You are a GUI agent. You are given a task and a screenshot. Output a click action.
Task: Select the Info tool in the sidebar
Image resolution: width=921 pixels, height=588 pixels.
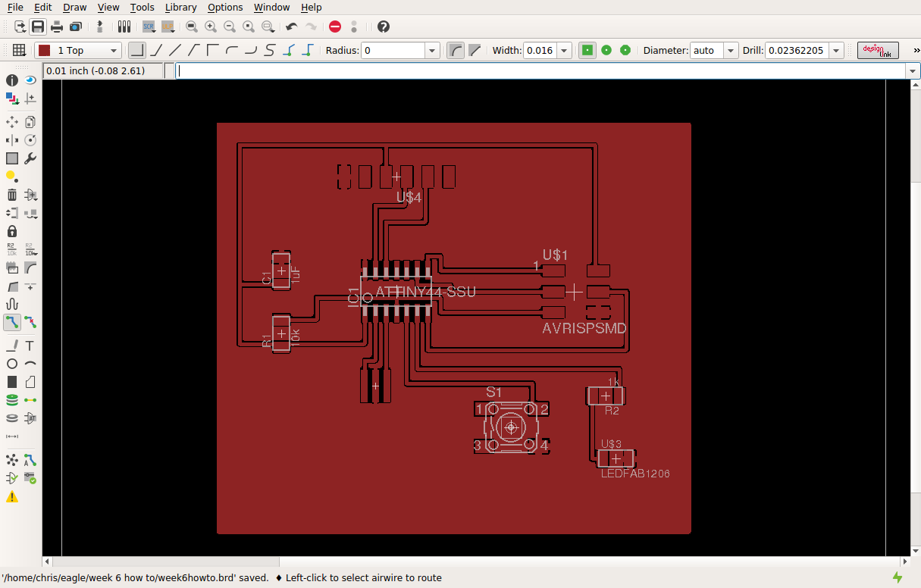coord(12,80)
